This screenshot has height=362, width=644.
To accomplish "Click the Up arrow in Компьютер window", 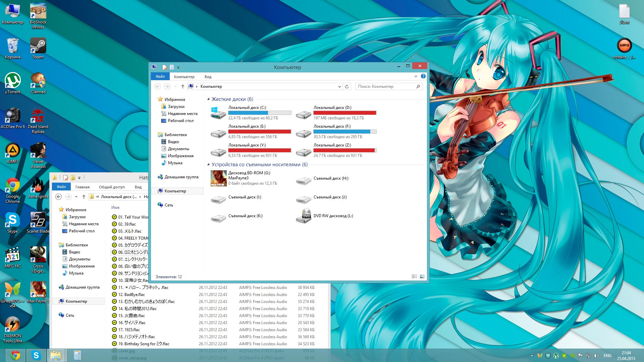I will pyautogui.click(x=182, y=86).
